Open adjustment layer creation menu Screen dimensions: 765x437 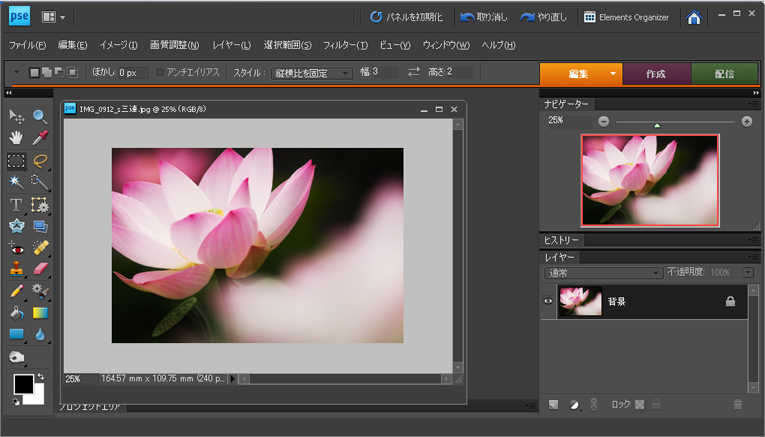[x=574, y=404]
